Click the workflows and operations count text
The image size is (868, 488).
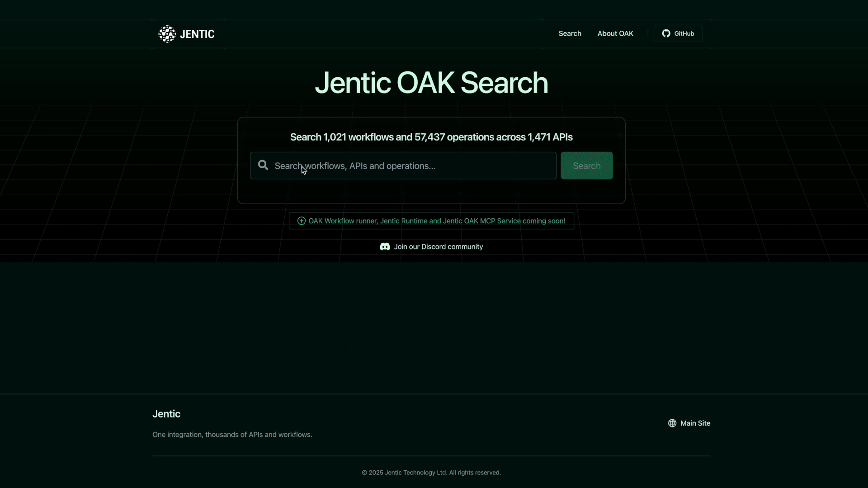[431, 137]
